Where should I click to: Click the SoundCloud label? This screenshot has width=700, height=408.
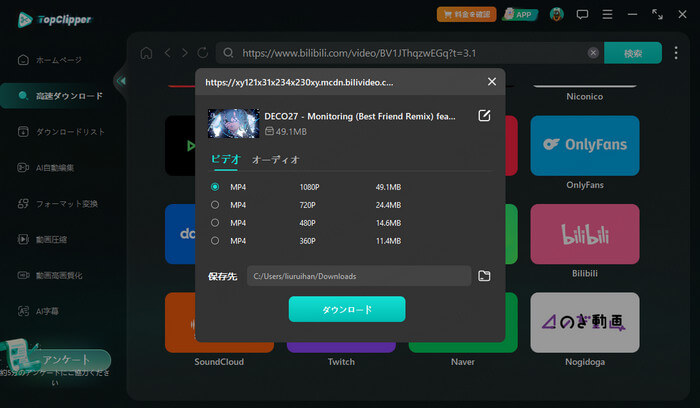click(219, 362)
